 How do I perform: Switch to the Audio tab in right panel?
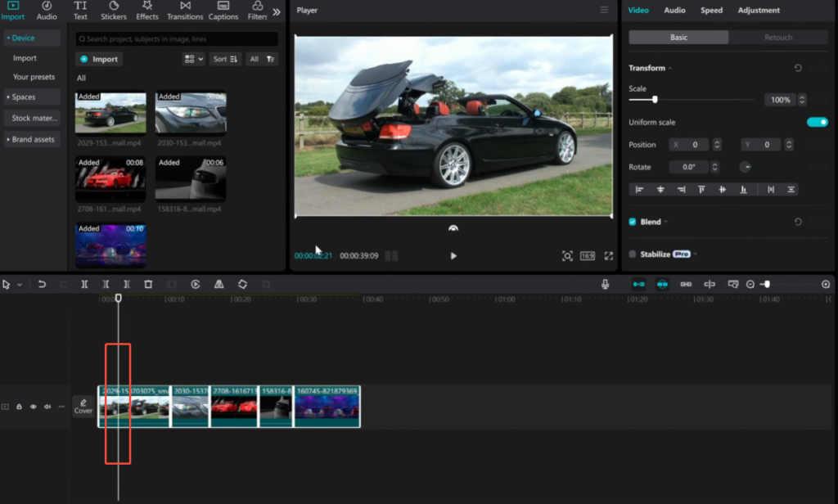(674, 11)
